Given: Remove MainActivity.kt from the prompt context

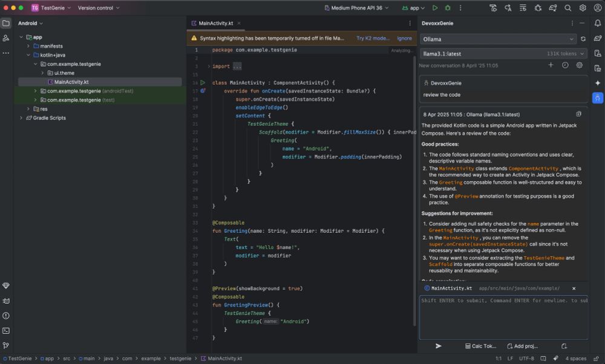Looking at the screenshot, I should pyautogui.click(x=574, y=288).
